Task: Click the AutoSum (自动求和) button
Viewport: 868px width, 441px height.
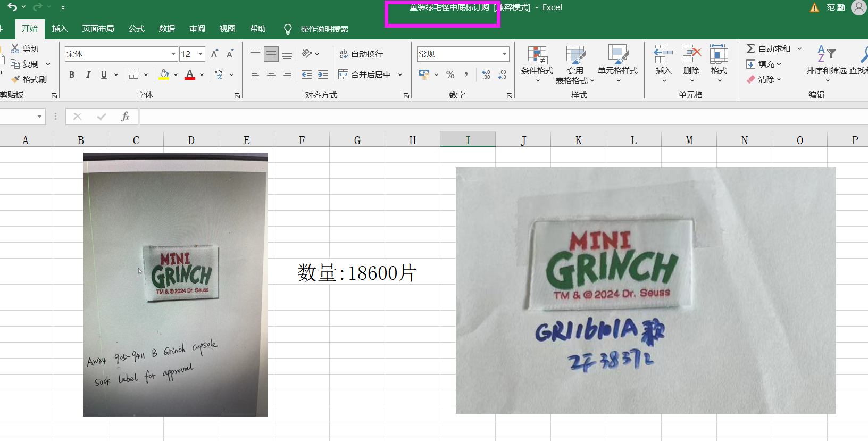Action: pyautogui.click(x=769, y=48)
